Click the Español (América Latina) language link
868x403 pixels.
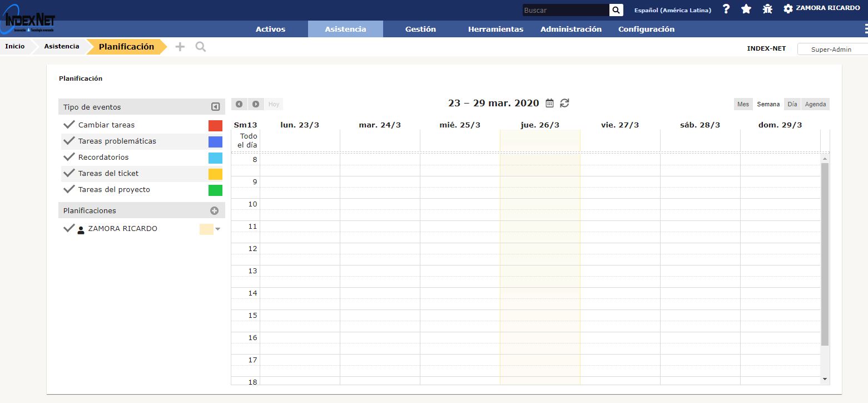point(672,10)
